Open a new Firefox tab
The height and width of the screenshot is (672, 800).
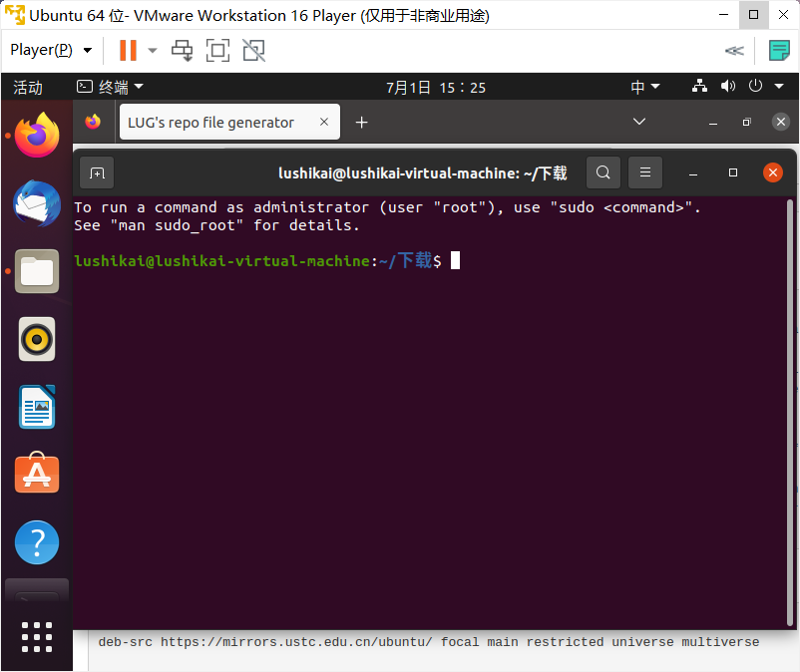(x=361, y=123)
